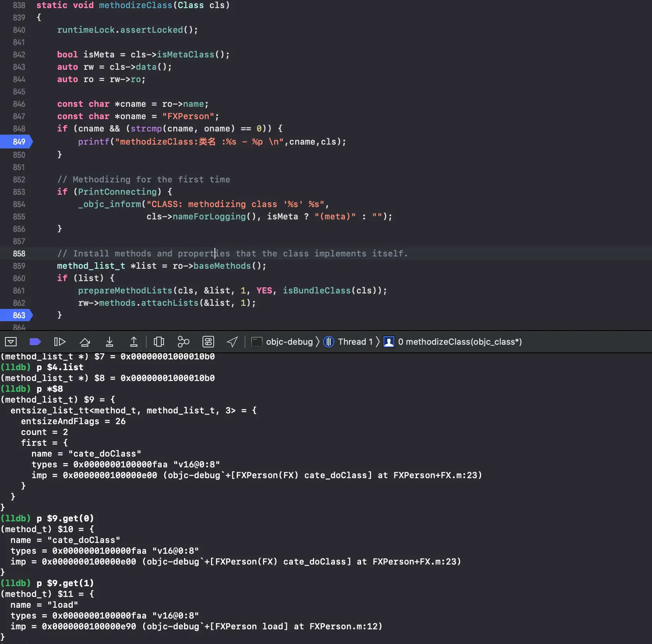Click console line name = "load"
The height and width of the screenshot is (644, 652).
coord(44,605)
